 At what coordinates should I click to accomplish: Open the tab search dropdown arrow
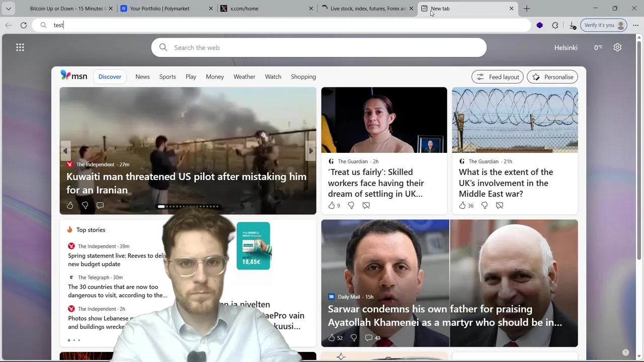pyautogui.click(x=8, y=9)
